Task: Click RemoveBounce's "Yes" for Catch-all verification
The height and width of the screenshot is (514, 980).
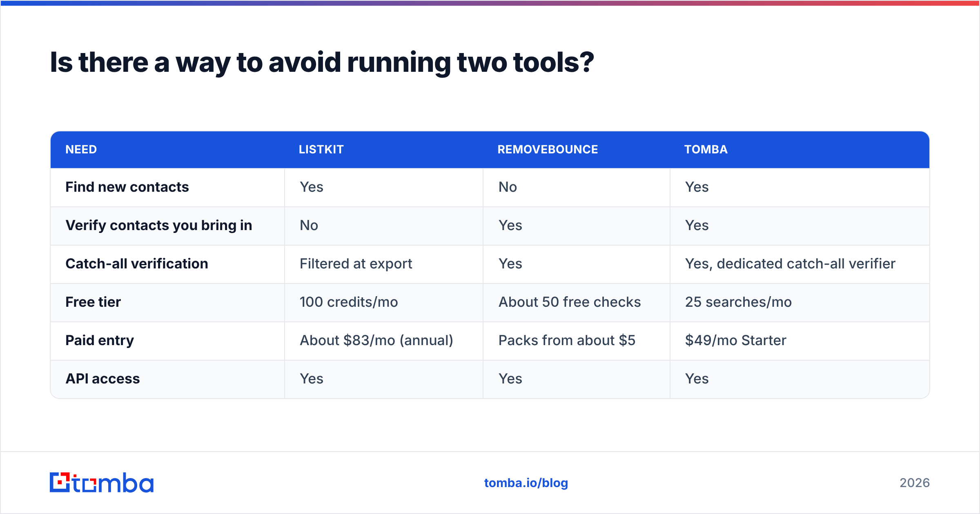Action: [x=510, y=264]
